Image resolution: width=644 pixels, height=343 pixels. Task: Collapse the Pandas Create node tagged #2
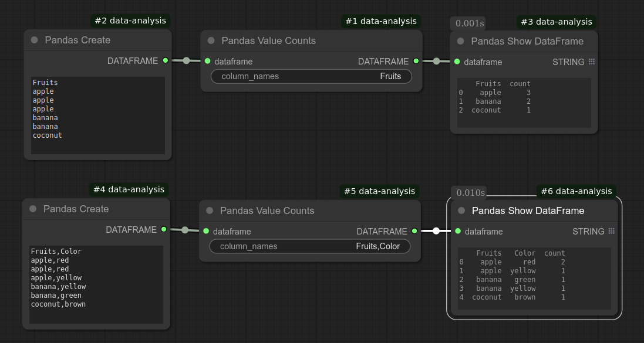pyautogui.click(x=35, y=40)
